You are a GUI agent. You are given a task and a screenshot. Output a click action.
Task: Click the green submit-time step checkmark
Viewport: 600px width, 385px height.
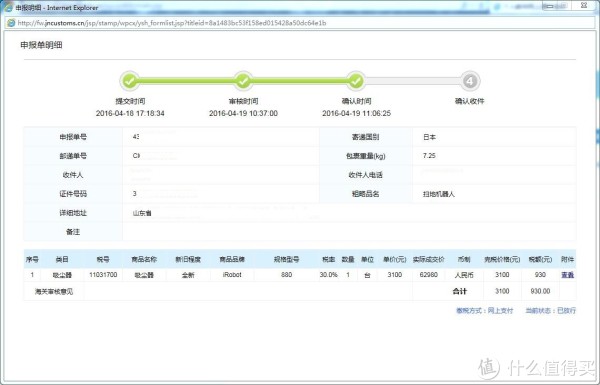[130, 81]
